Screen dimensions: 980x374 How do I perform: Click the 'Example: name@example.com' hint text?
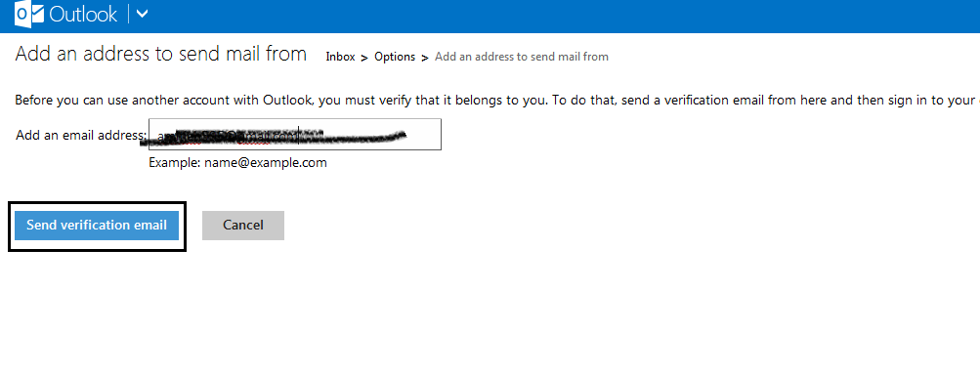click(237, 163)
